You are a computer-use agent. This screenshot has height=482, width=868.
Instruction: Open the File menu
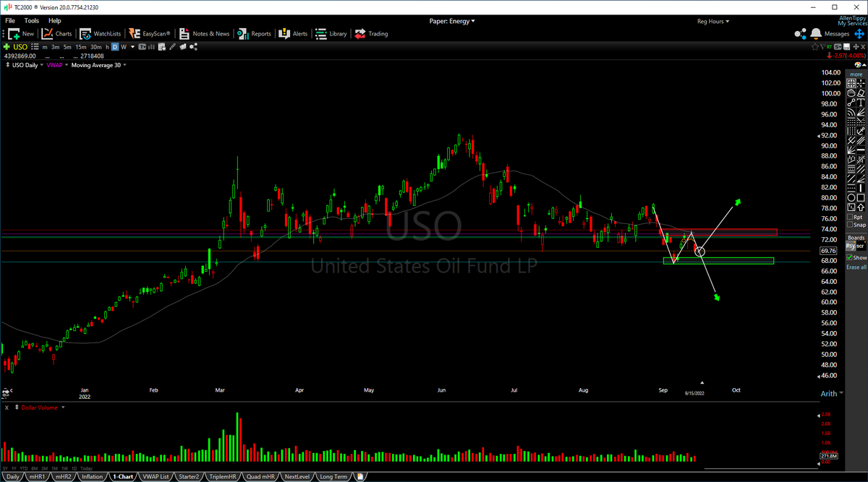point(11,21)
